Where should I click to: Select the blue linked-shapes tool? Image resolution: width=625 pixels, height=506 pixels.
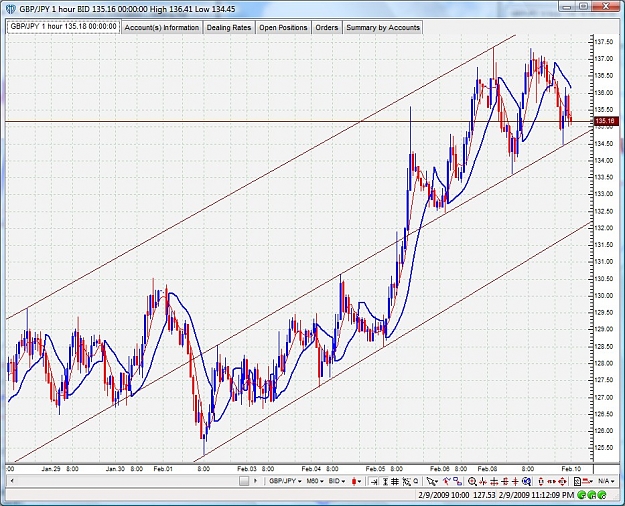point(458,481)
